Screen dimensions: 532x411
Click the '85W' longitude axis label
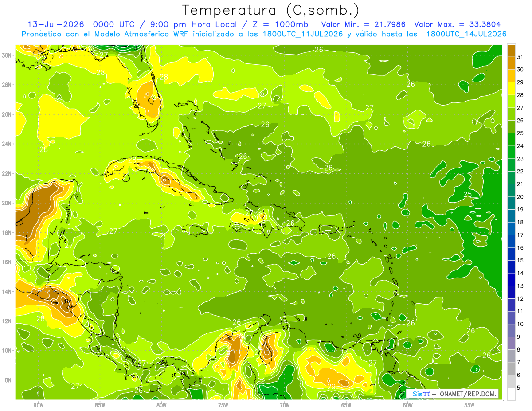coord(100,406)
